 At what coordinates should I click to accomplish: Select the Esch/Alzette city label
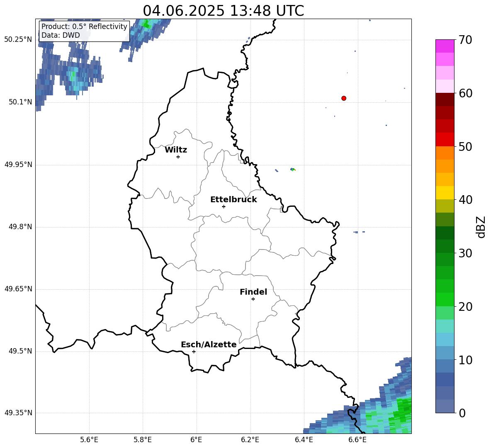pyautogui.click(x=209, y=344)
